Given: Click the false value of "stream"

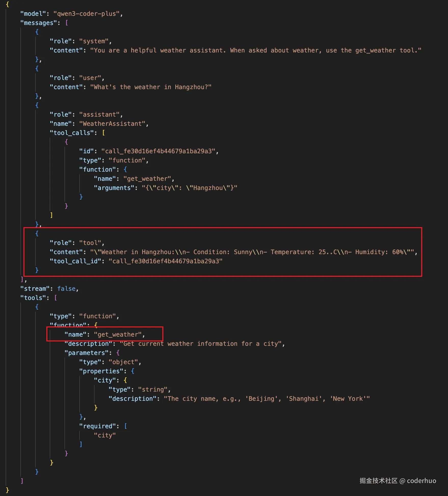Looking at the screenshot, I should click(66, 289).
